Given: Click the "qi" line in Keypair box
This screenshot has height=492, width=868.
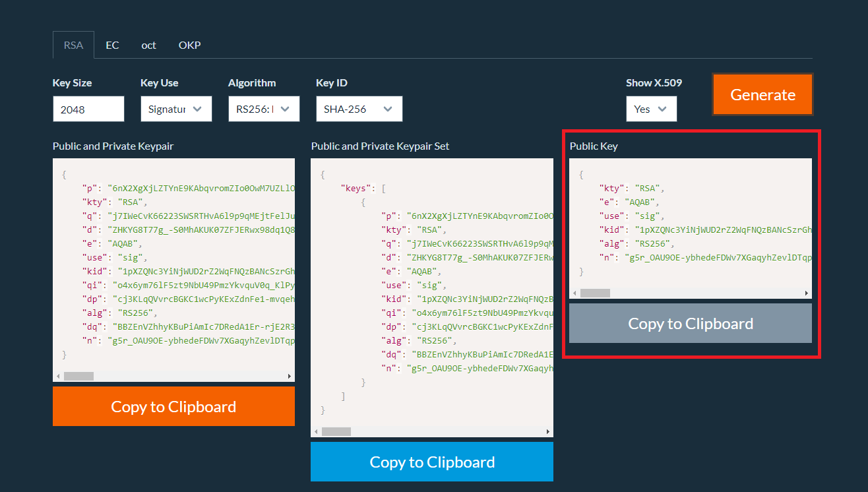Looking at the screenshot, I should point(188,286).
